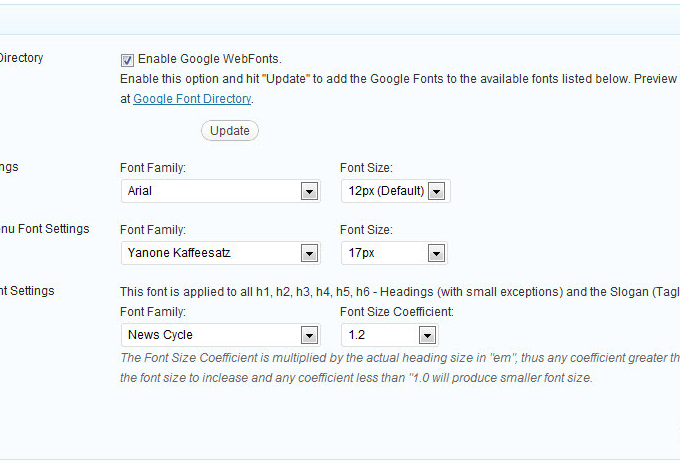Expand the 1.2 coefficient dropdown arrow
This screenshot has height=463, width=680.
[x=427, y=336]
